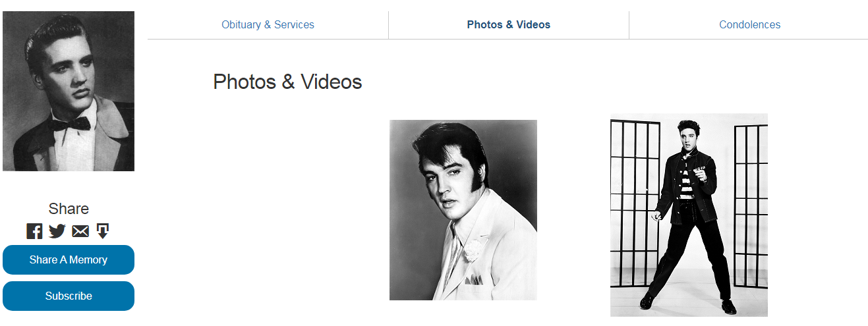Click the Twitter bird share icon

tap(57, 231)
